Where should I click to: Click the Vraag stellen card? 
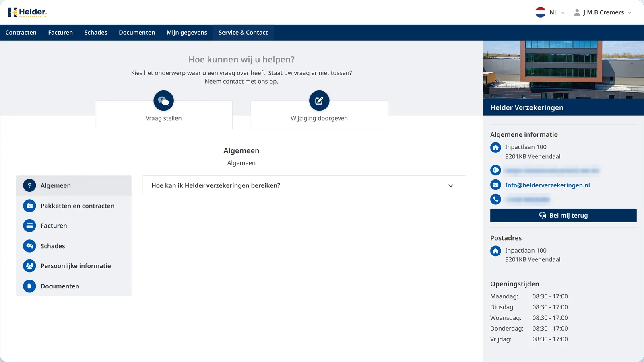[x=164, y=115]
